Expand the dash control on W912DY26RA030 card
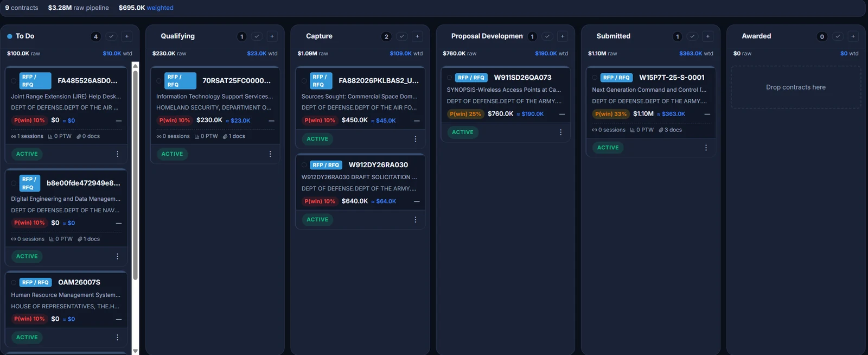Image resolution: width=868 pixels, height=355 pixels. [x=417, y=201]
